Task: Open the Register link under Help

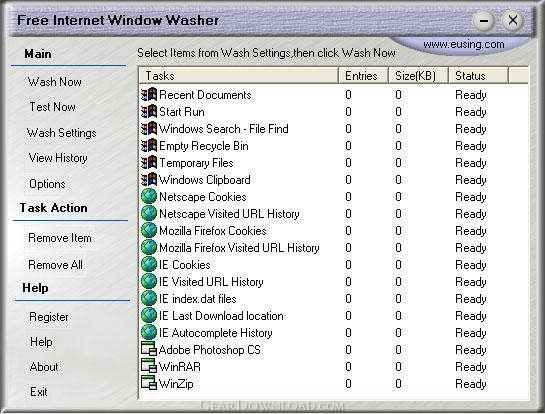Action: (x=49, y=317)
